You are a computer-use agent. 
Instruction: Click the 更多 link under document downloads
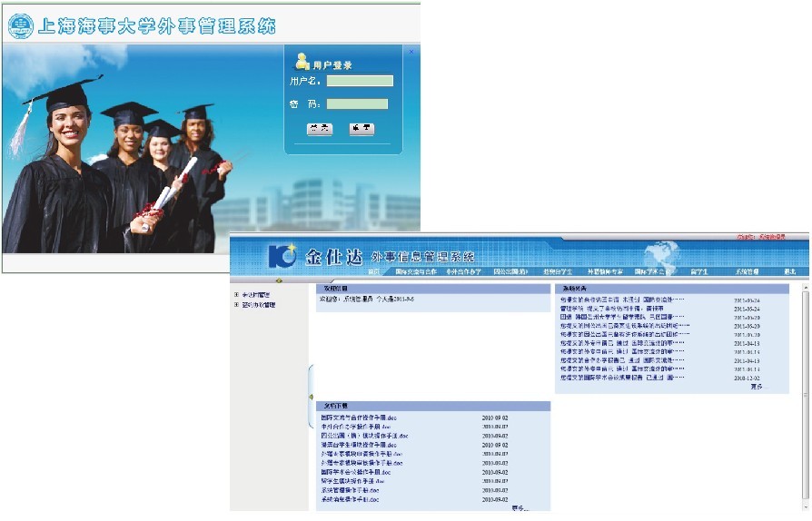[520, 508]
